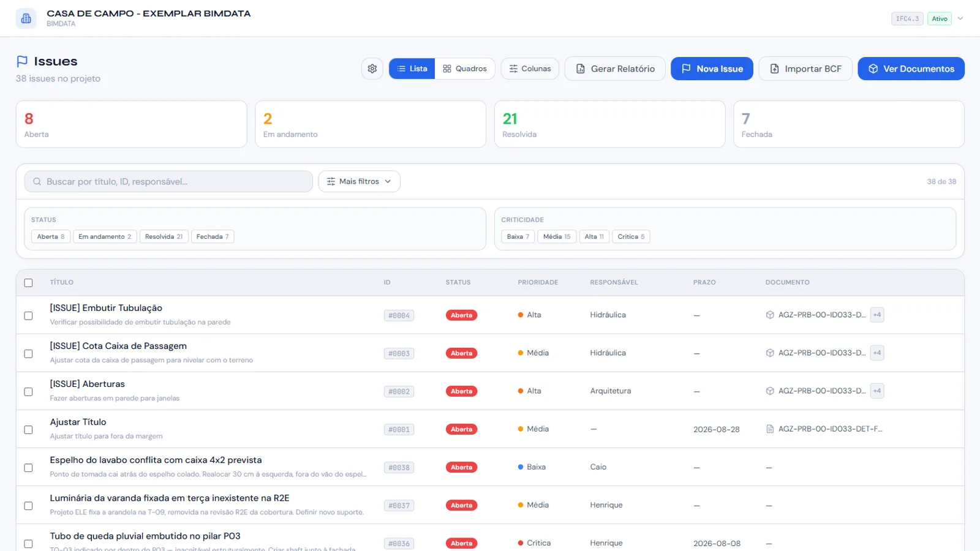Filter by Média criticality chip
This screenshot has height=551, width=980.
(x=557, y=236)
